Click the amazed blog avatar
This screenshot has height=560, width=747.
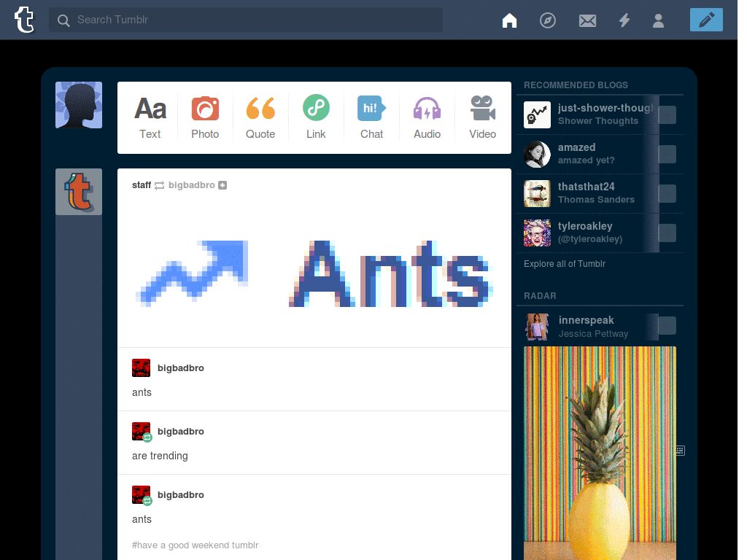coord(537,155)
